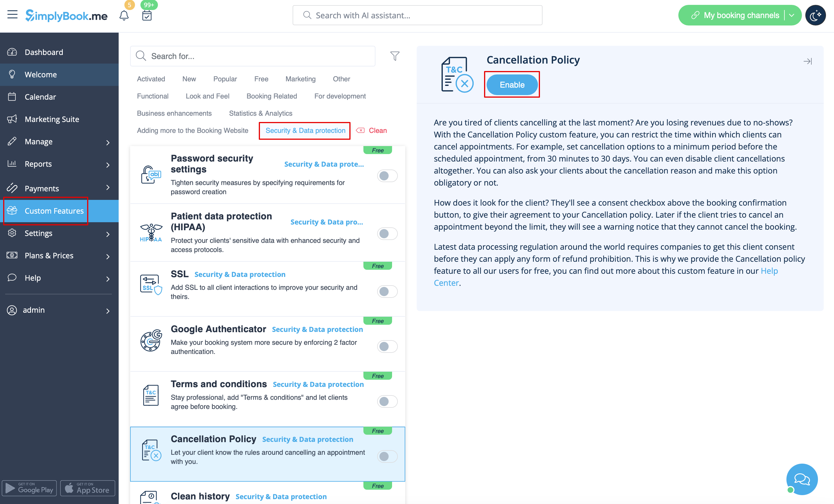Expand the Payments submenu
Image resolution: width=834 pixels, height=504 pixels.
click(108, 187)
